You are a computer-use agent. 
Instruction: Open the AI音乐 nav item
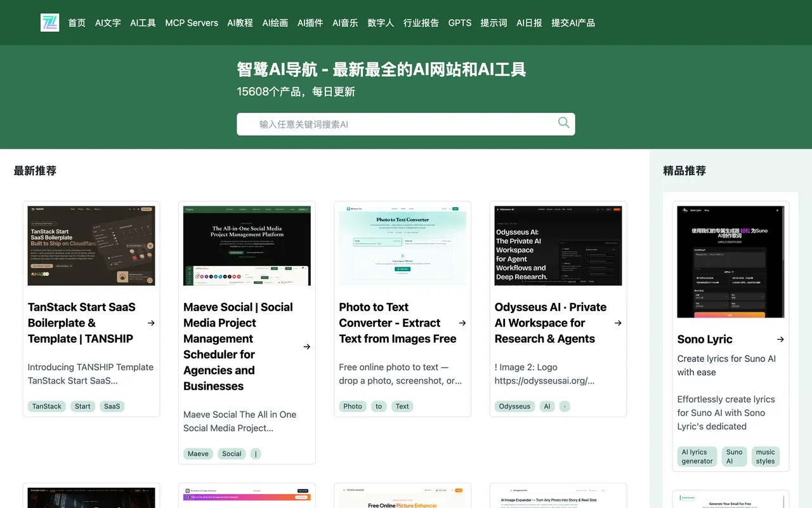pyautogui.click(x=345, y=23)
